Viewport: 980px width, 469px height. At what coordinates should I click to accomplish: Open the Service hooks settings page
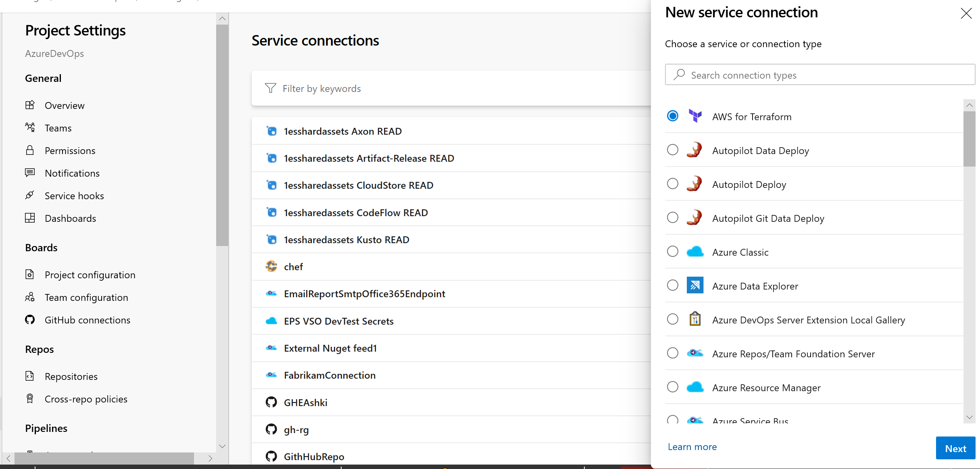74,195
